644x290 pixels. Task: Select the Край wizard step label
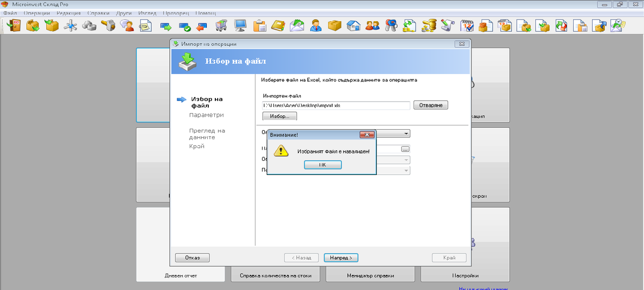[197, 146]
